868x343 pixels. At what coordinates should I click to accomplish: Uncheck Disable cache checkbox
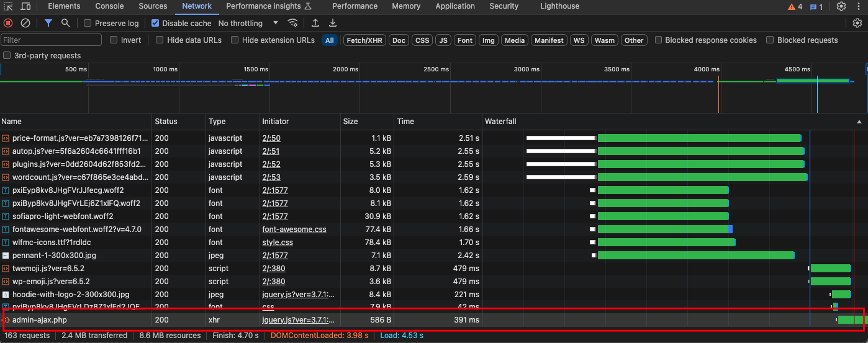click(154, 23)
